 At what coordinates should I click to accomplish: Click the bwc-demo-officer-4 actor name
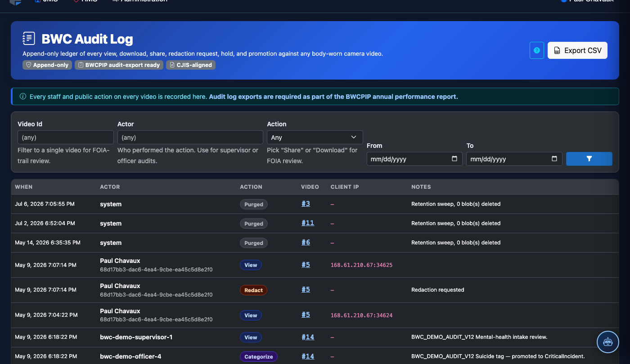[x=130, y=356]
